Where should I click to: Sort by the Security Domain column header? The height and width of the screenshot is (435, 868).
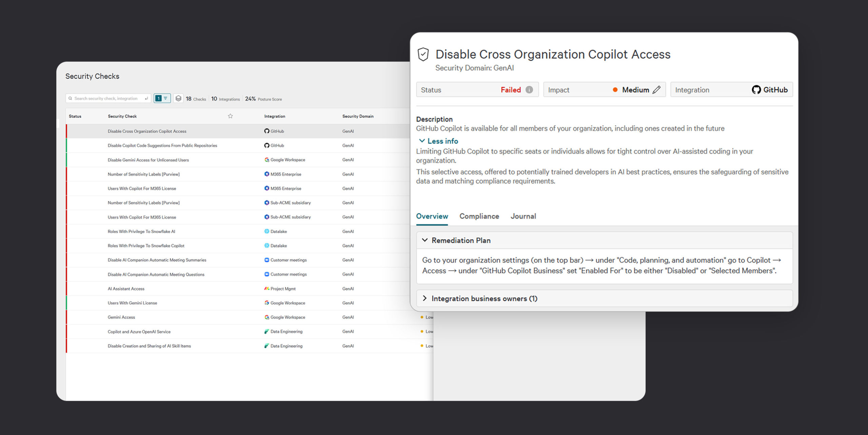tap(358, 116)
